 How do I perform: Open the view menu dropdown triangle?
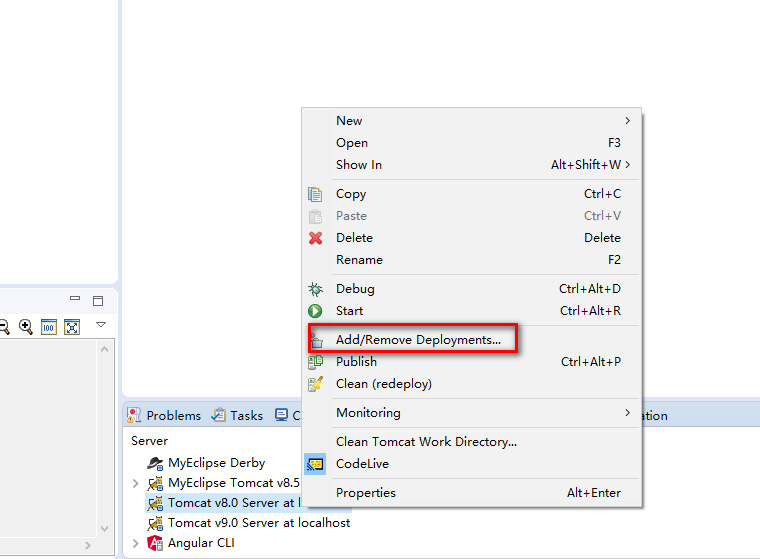[101, 325]
